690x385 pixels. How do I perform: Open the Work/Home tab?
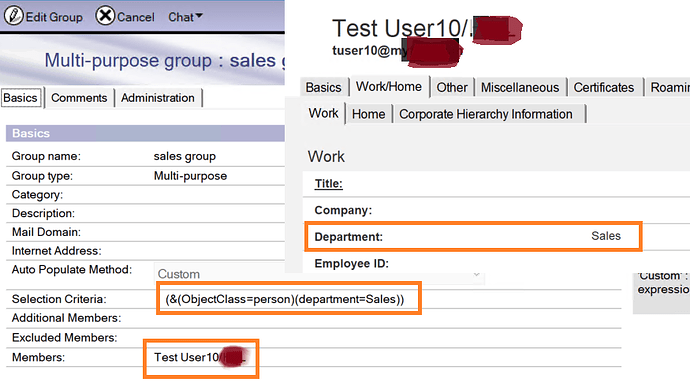389,87
